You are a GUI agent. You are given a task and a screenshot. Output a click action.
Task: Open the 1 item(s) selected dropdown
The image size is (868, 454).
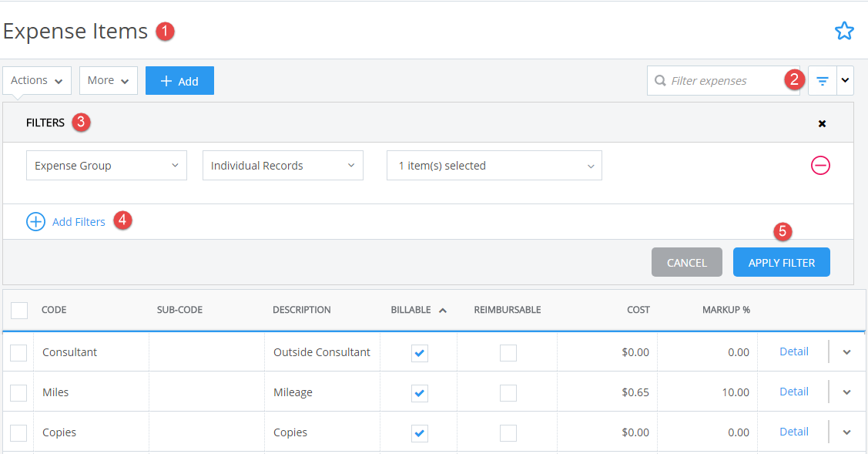point(494,165)
